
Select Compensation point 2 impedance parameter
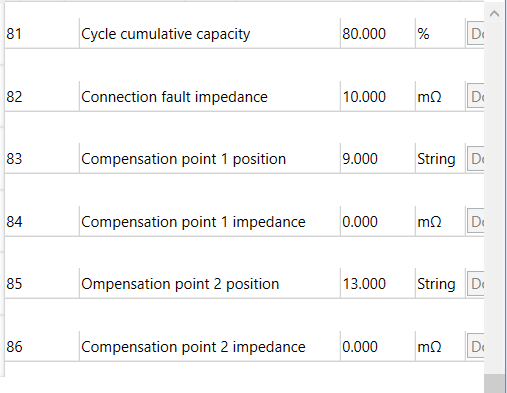click(x=193, y=347)
